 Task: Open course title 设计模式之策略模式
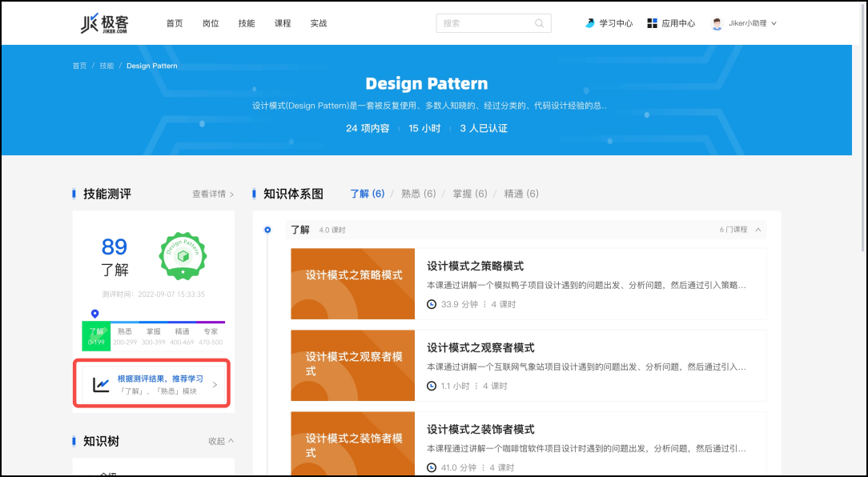click(475, 267)
